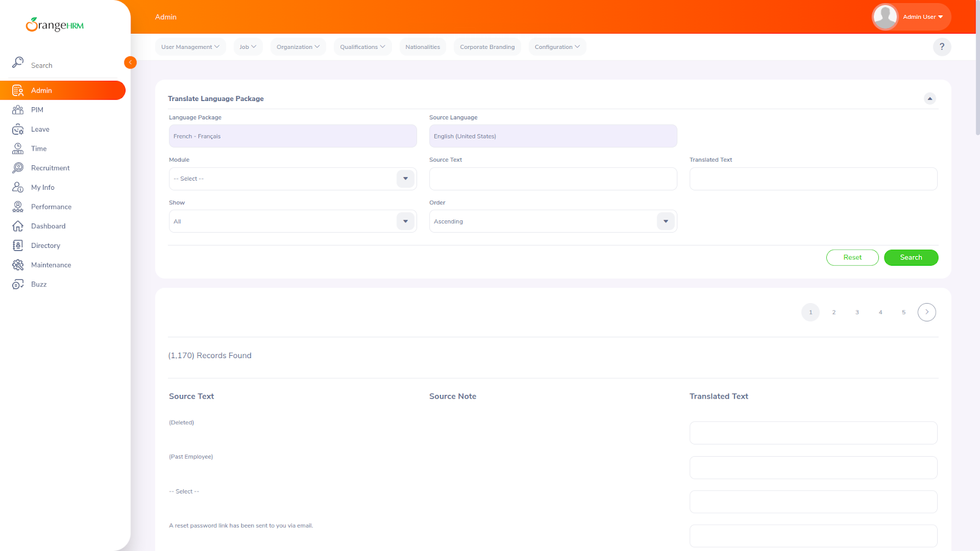Click the Maintenance gear icon
Viewport: 980px width, 551px height.
(18, 265)
